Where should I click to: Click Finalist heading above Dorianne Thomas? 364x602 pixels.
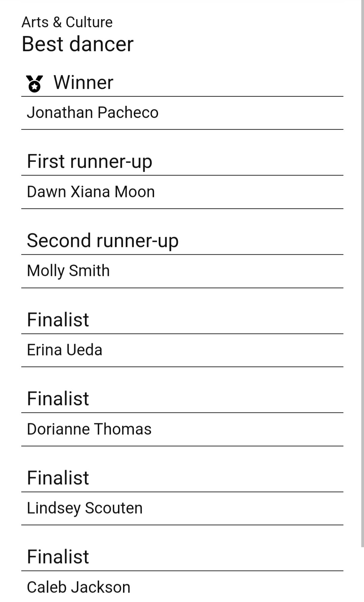58,399
